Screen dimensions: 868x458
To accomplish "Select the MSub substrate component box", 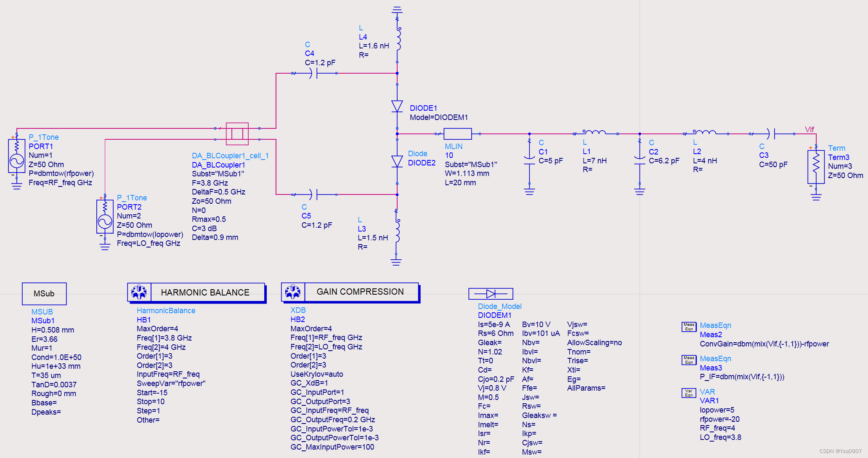I will (x=44, y=293).
